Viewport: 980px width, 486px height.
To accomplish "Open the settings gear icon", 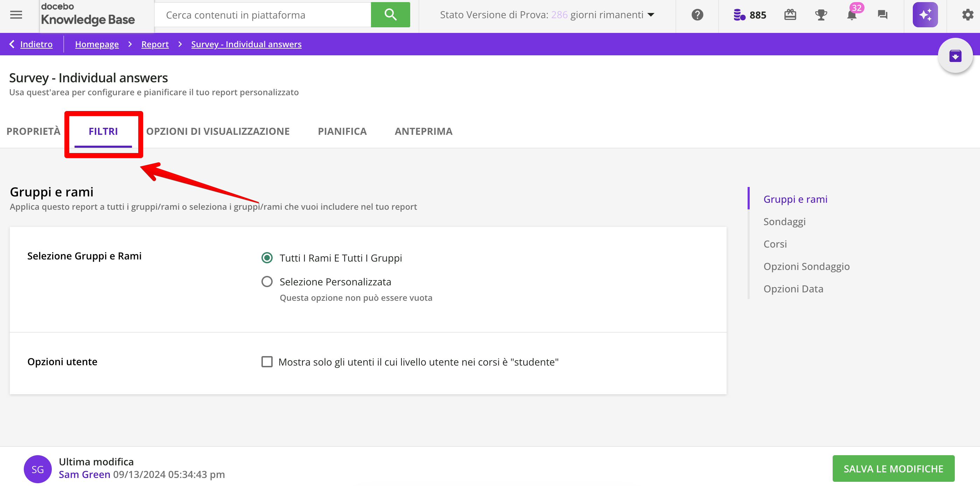I will tap(967, 15).
